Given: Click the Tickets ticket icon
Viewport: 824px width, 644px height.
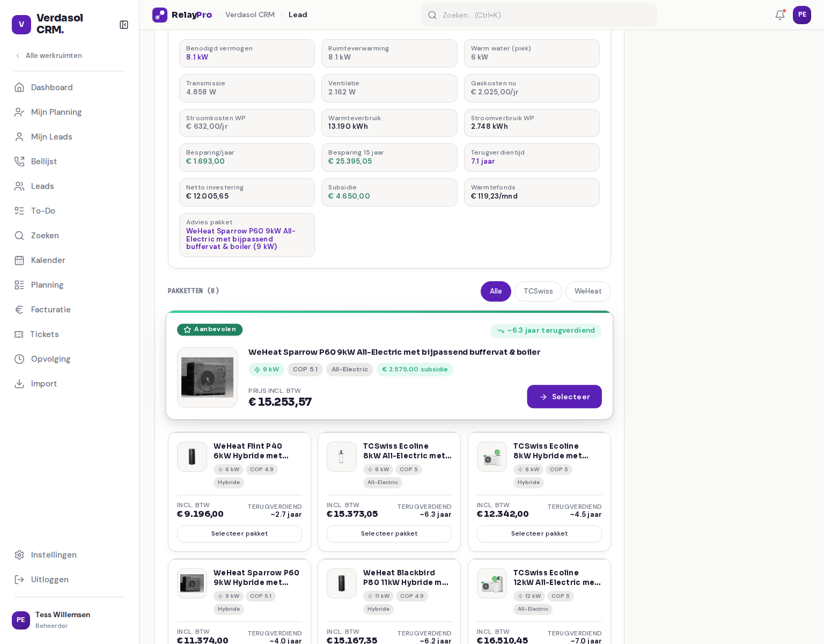Looking at the screenshot, I should (x=19, y=334).
